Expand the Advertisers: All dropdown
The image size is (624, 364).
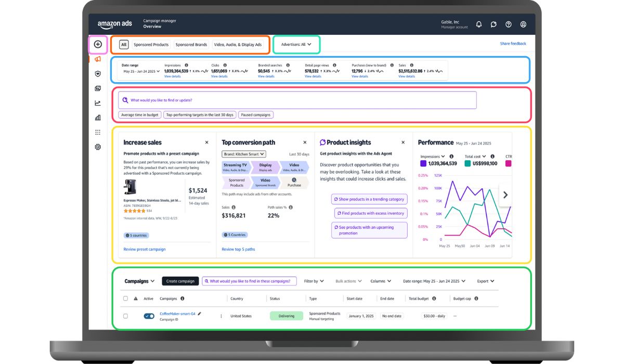296,45
